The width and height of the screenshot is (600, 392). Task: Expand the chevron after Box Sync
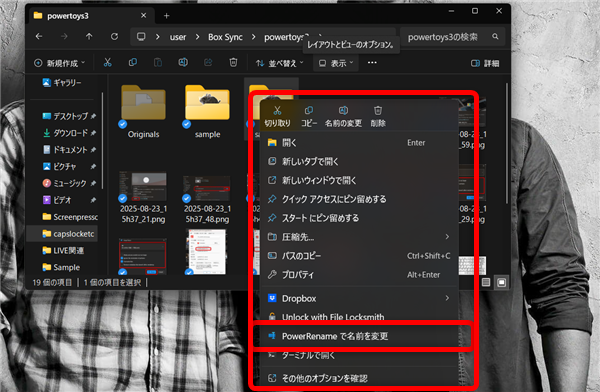pos(254,37)
